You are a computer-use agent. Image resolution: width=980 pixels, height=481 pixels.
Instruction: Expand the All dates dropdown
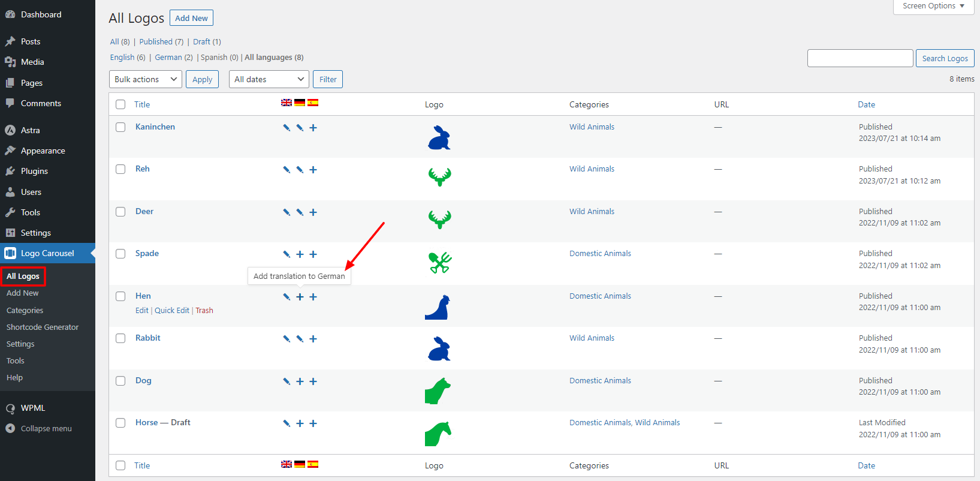pos(269,79)
